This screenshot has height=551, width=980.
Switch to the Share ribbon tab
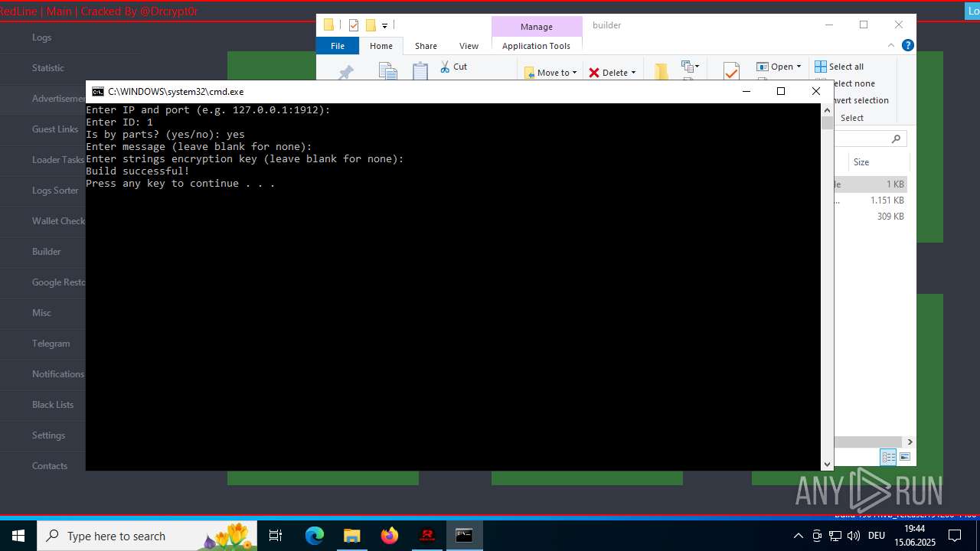[426, 46]
